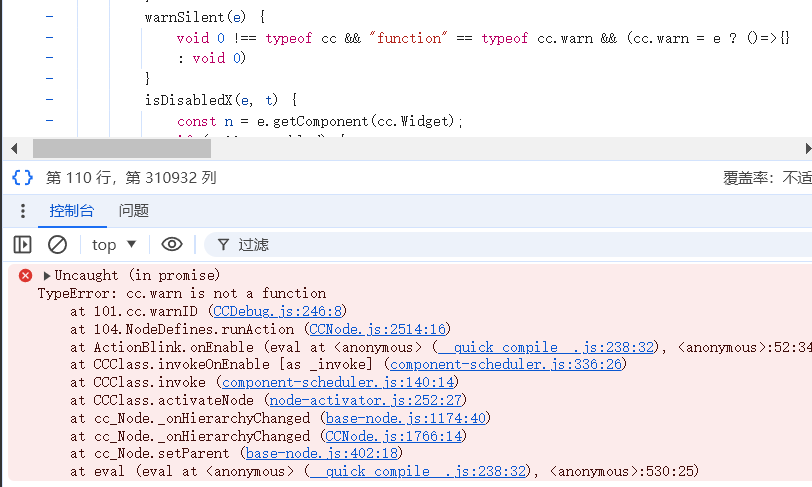The image size is (812, 487).
Task: Click the red error icon
Action: coord(26,275)
